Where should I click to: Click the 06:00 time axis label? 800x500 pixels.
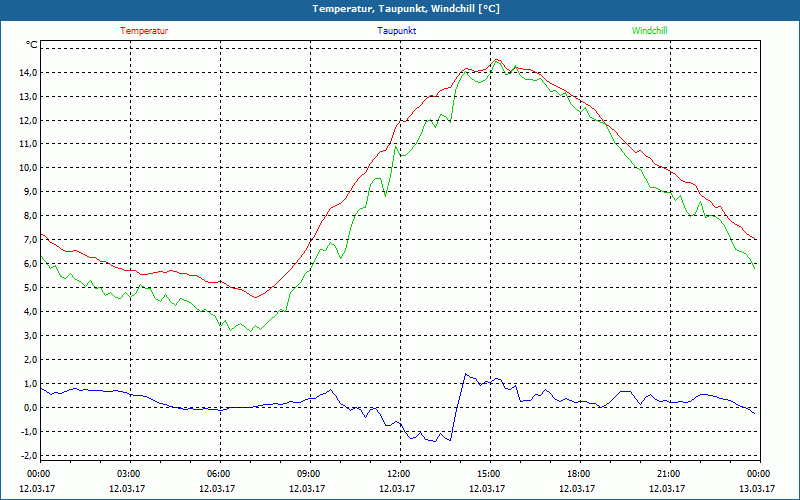220,474
